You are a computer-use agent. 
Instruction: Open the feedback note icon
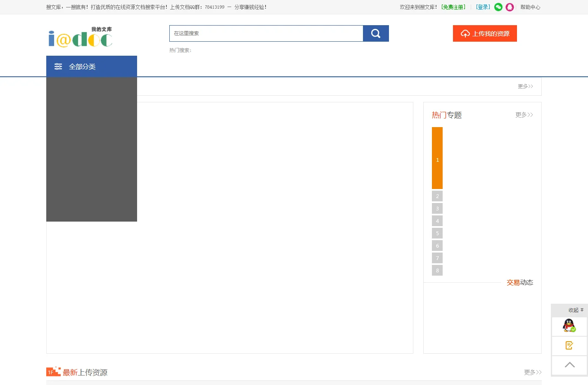click(569, 345)
